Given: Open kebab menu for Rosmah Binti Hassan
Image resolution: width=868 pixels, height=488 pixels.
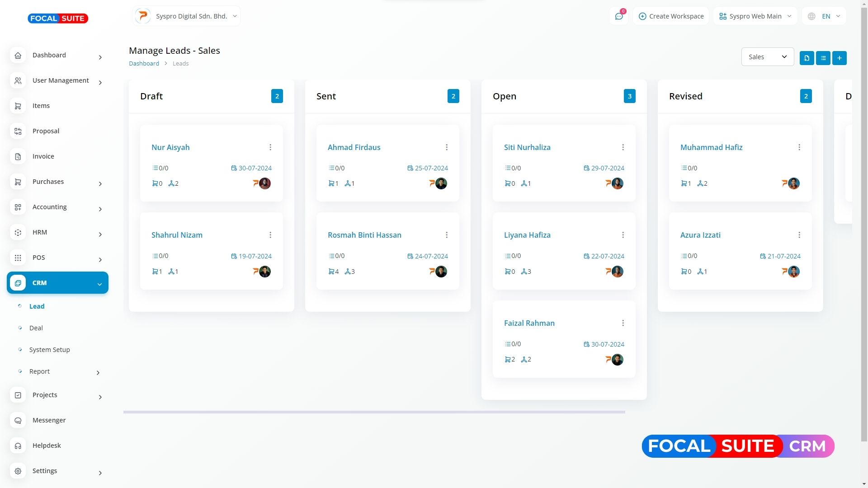Looking at the screenshot, I should coord(447,235).
